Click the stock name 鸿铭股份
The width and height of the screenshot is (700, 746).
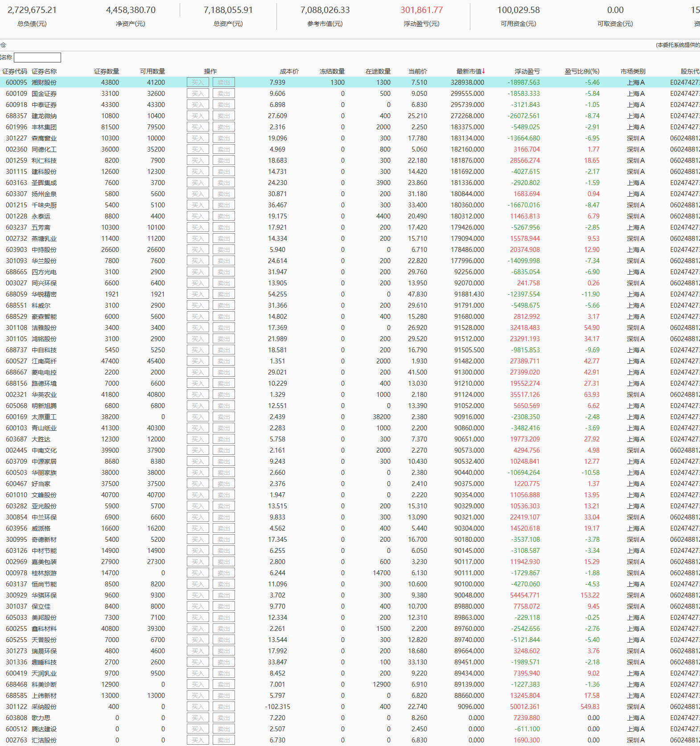tap(44, 339)
